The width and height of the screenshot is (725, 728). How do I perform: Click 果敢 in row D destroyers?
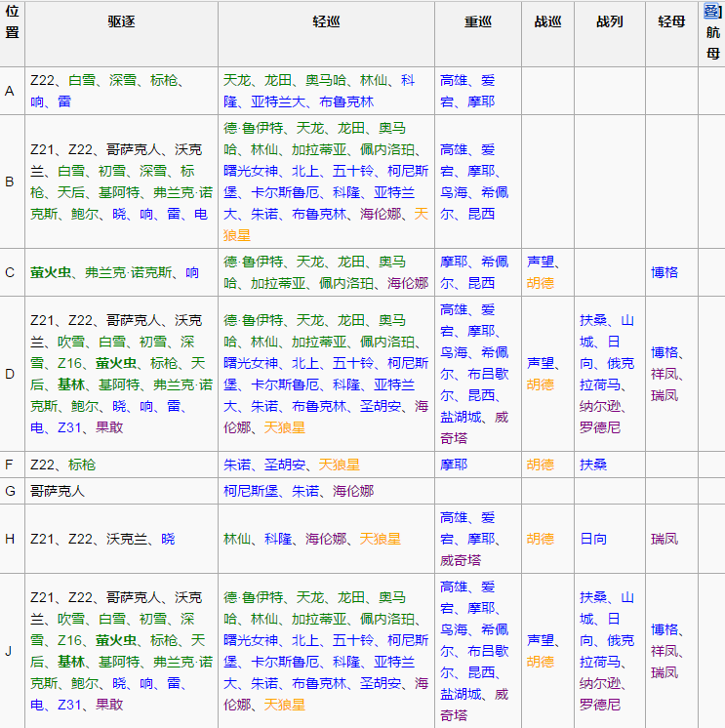pyautogui.click(x=109, y=427)
